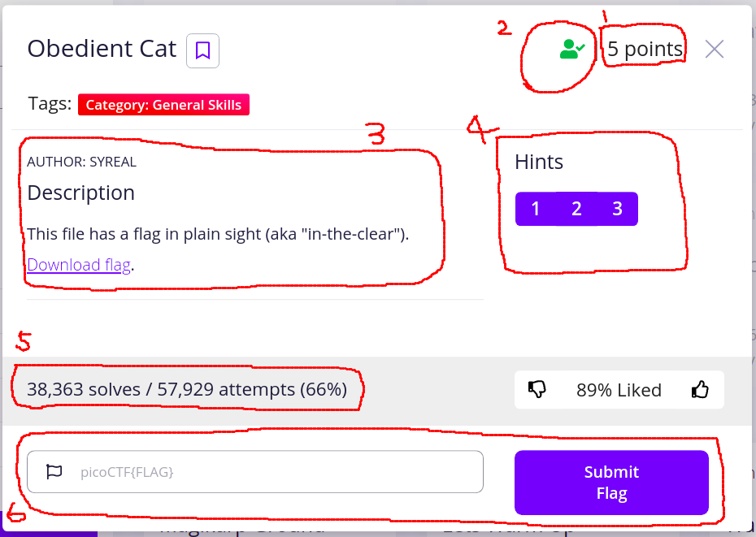Bookmark the Obedient Cat challenge
The height and width of the screenshot is (537, 756).
tap(202, 51)
